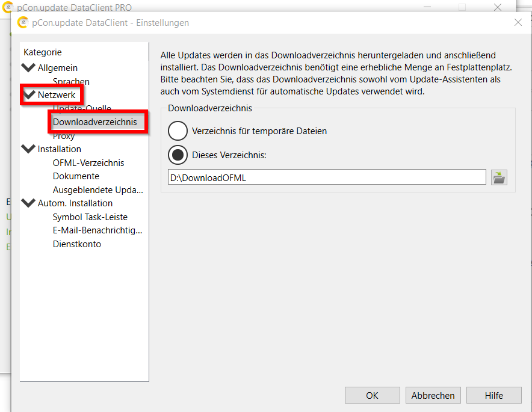Collapse the Netzwerk category
532x412 pixels.
[28, 95]
